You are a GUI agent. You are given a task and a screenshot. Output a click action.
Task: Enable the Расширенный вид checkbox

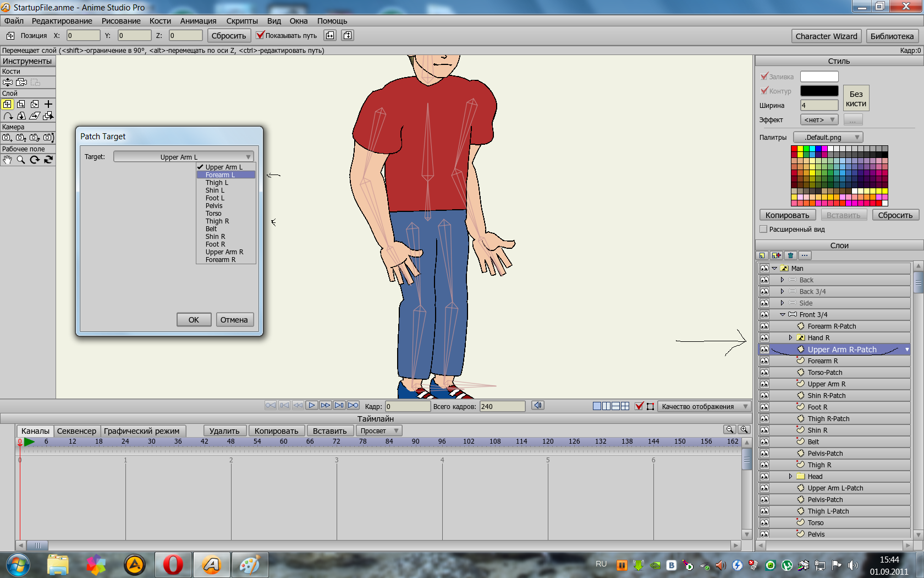[x=763, y=229]
